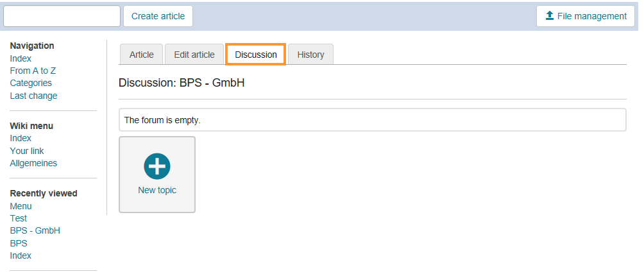Open Menu under Recently viewed
The width and height of the screenshot is (644, 276).
pos(21,206)
